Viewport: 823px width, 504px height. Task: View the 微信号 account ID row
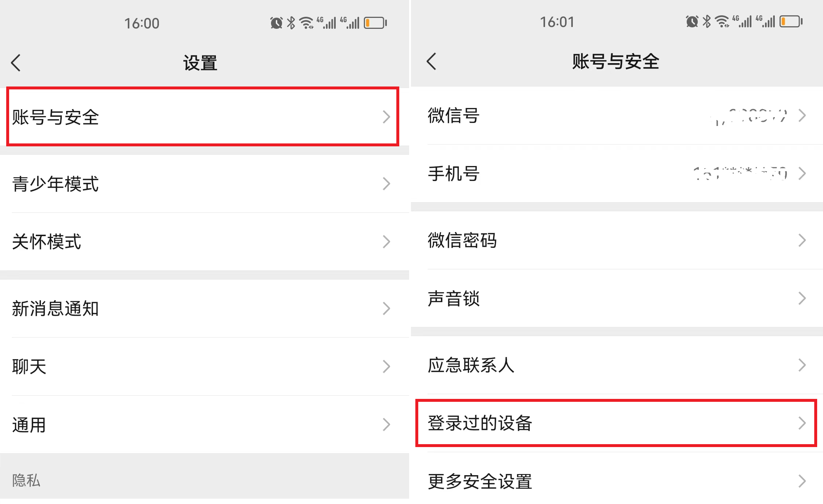(617, 115)
